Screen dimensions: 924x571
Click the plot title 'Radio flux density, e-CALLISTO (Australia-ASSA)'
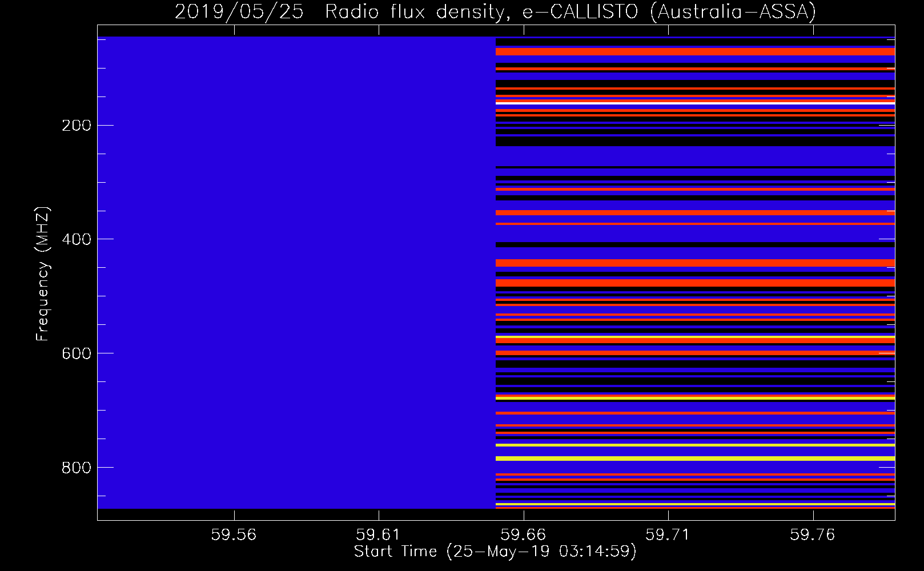[x=571, y=11]
